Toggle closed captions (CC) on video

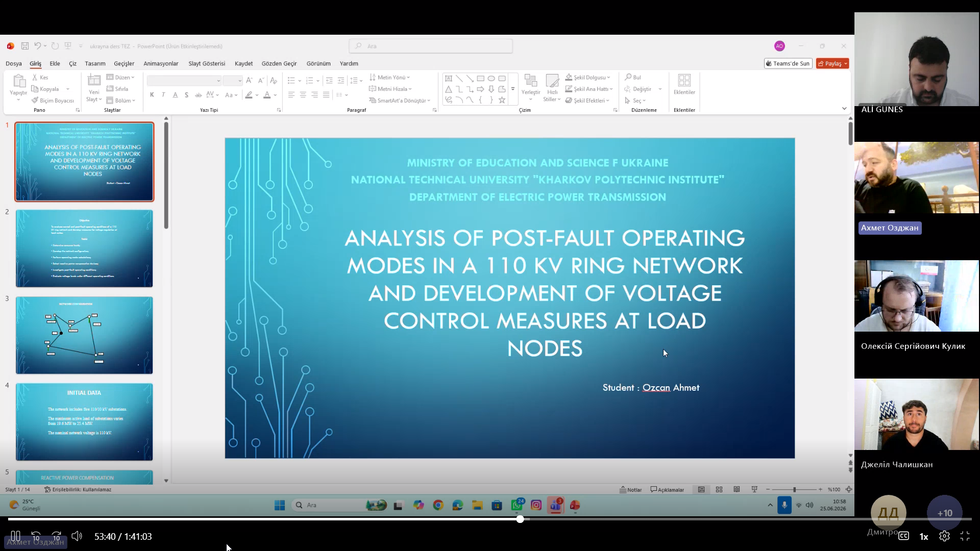pos(903,536)
